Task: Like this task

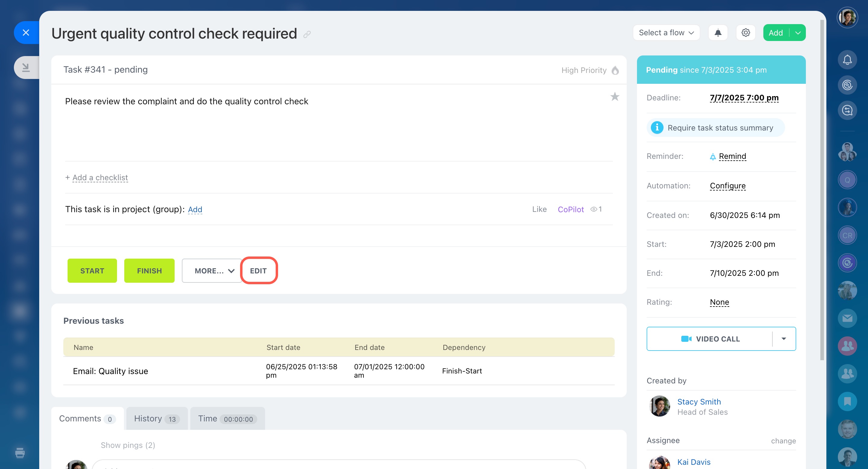Action: point(539,209)
